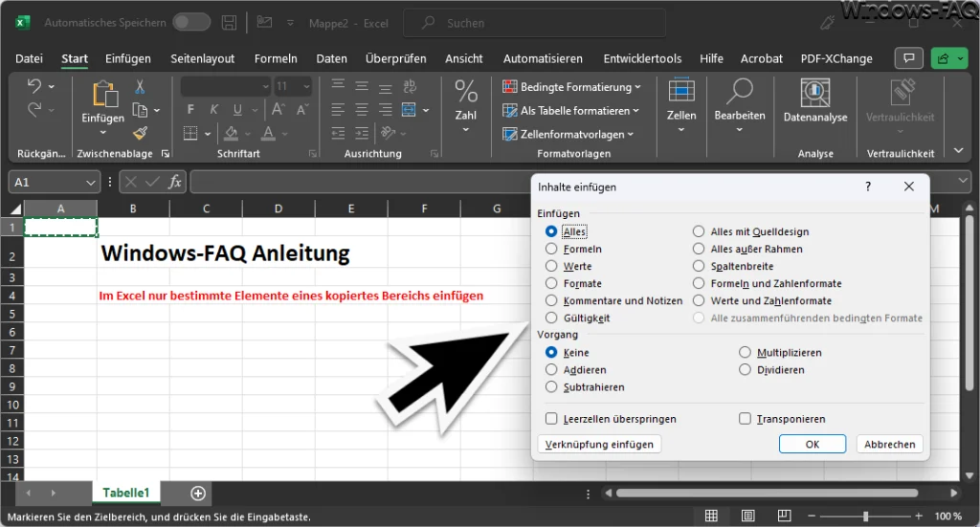980x527 pixels.
Task: Switch to page layout view icon
Action: click(x=747, y=516)
